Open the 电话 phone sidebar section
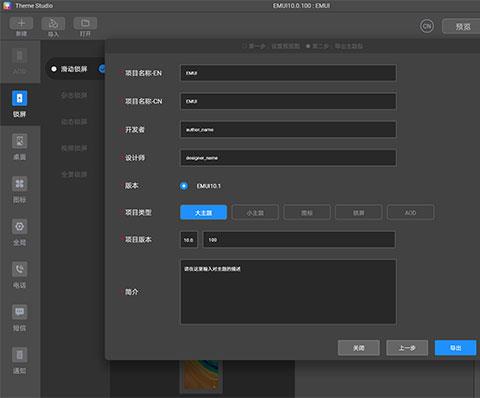480x398 pixels. click(20, 275)
